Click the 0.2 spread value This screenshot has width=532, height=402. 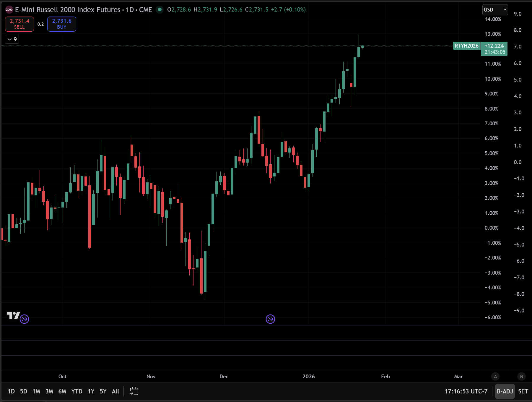point(40,24)
